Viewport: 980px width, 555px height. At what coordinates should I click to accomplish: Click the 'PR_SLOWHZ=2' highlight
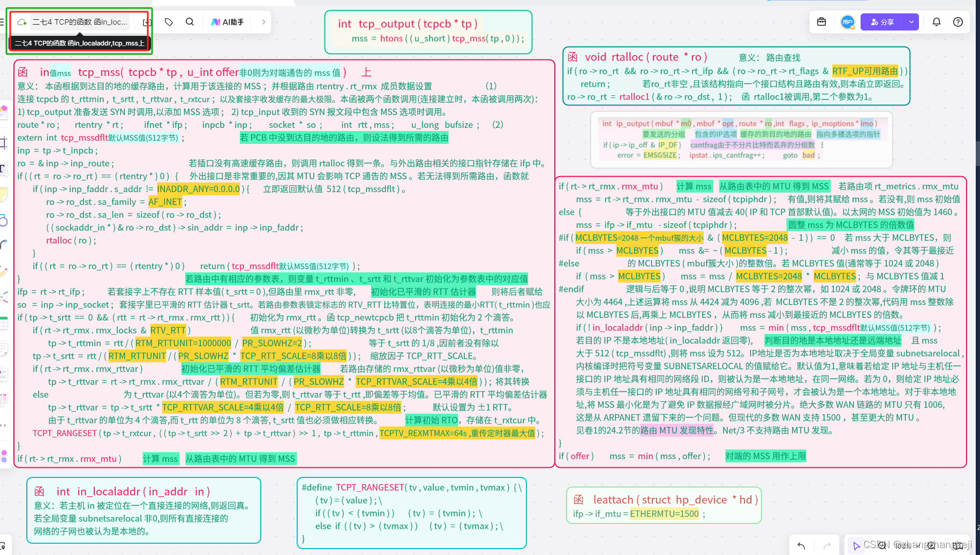click(272, 343)
